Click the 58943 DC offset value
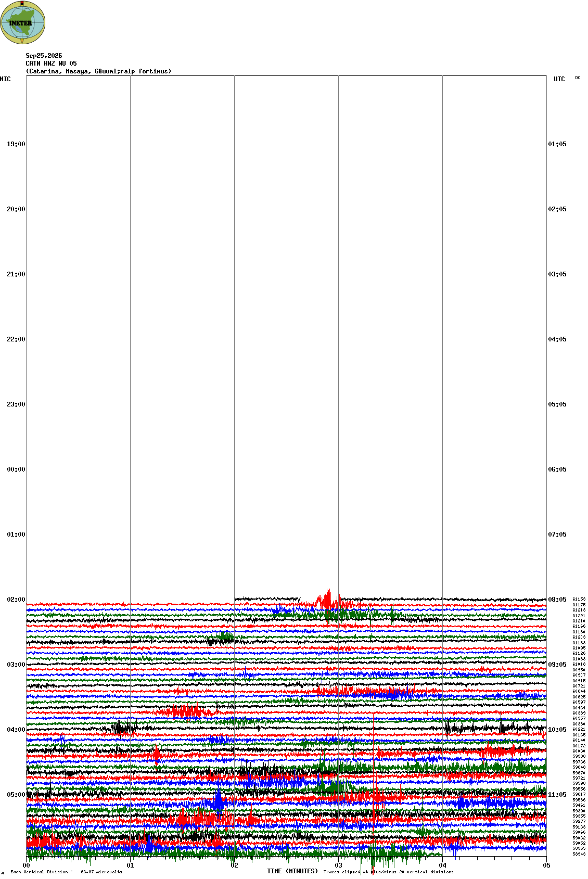Image resolution: width=588 pixels, height=879 pixels. (x=579, y=854)
